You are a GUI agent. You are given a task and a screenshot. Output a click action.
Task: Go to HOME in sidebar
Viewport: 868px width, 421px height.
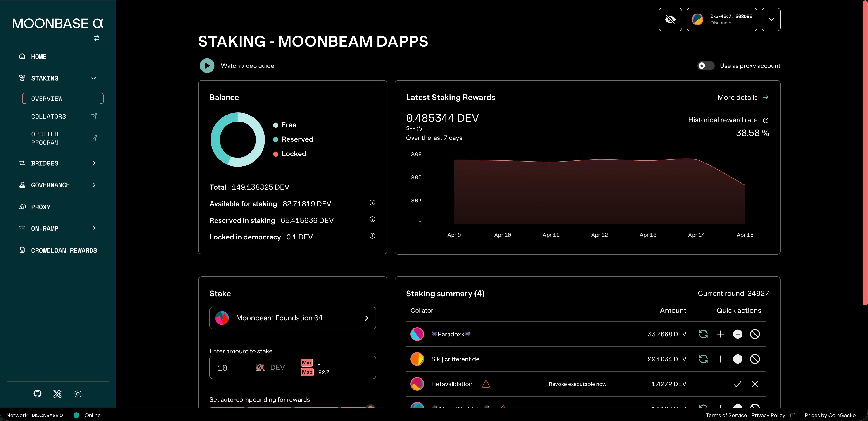39,57
